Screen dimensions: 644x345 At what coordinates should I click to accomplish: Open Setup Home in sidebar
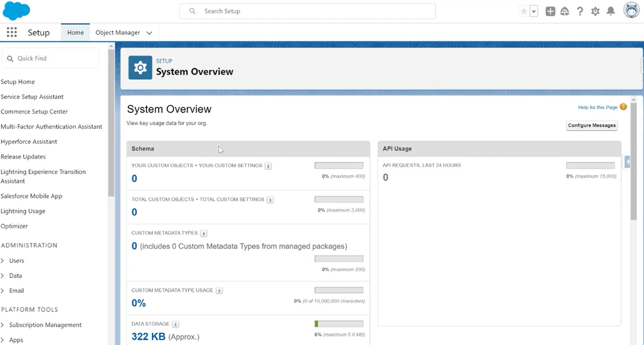click(18, 82)
